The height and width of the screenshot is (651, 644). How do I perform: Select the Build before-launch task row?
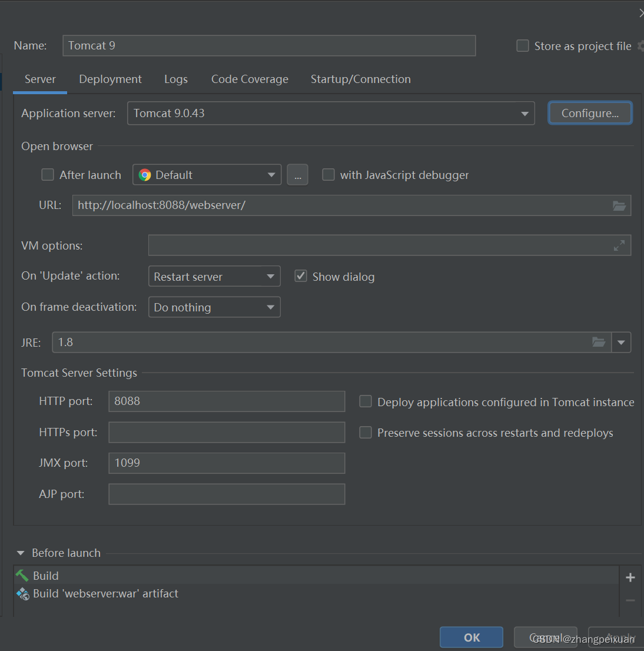point(316,576)
